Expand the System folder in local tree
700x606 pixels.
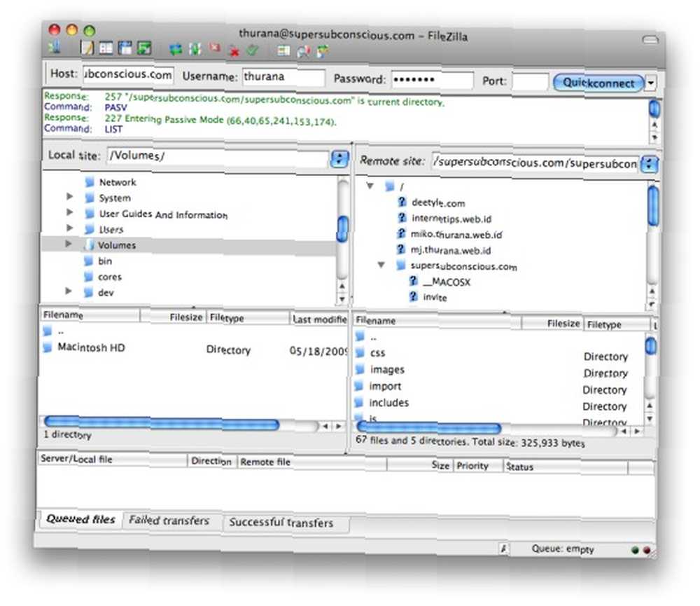pyautogui.click(x=69, y=196)
